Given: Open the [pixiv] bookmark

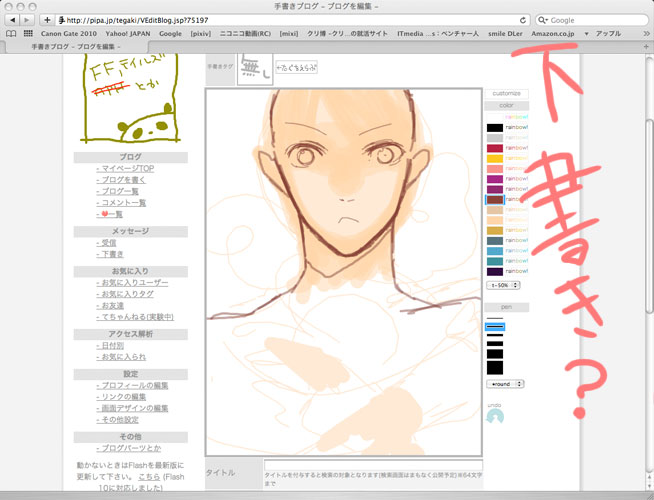Looking at the screenshot, I should 201,33.
